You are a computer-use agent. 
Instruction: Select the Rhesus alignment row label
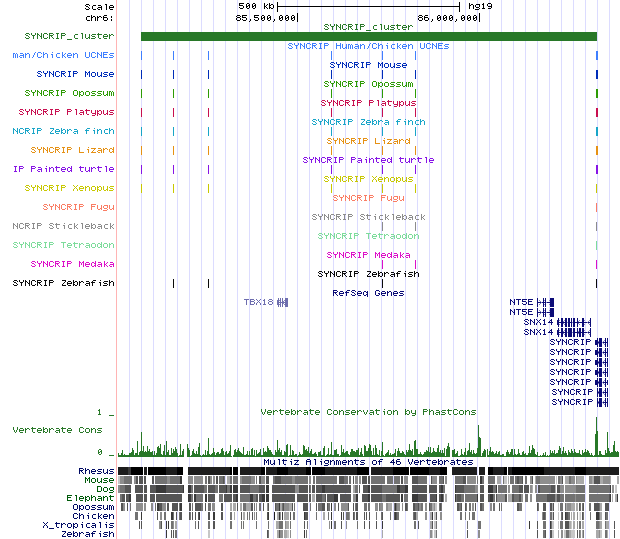(96, 471)
